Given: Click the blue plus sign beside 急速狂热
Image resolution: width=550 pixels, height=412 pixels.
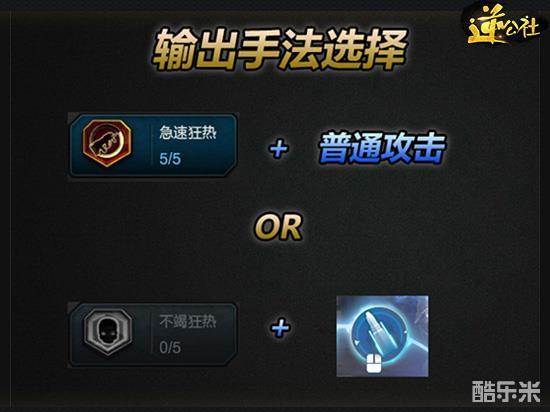Looking at the screenshot, I should click(x=279, y=149).
